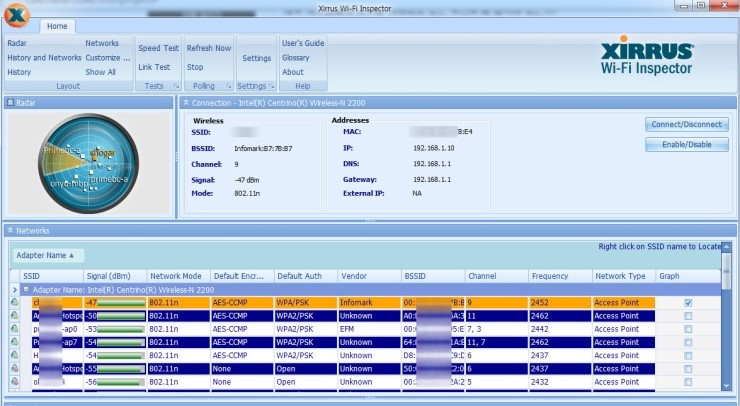Viewport: 740px width, 406px height.
Task: Click the signal bar of the -56 dBm network
Action: pyautogui.click(x=121, y=382)
